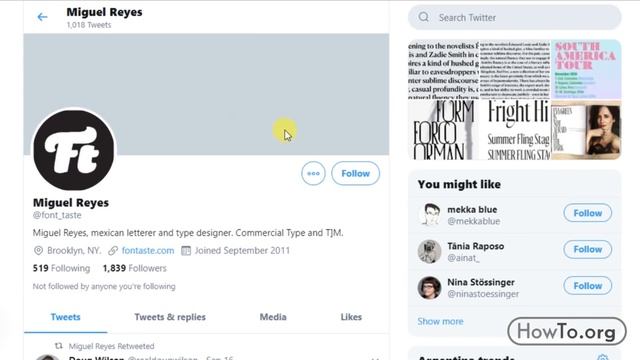Go back using the left arrow icon
The image size is (640, 360).
[42, 17]
